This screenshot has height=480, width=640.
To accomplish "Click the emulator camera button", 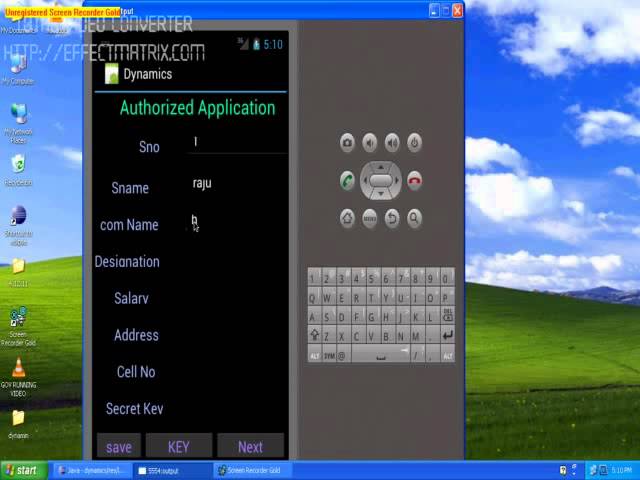I will 347,143.
